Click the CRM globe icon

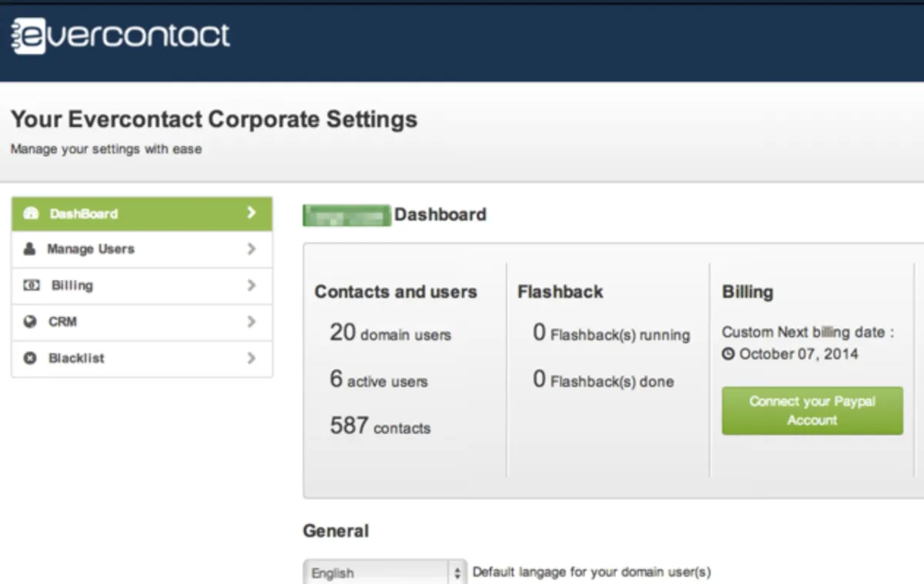[31, 322]
